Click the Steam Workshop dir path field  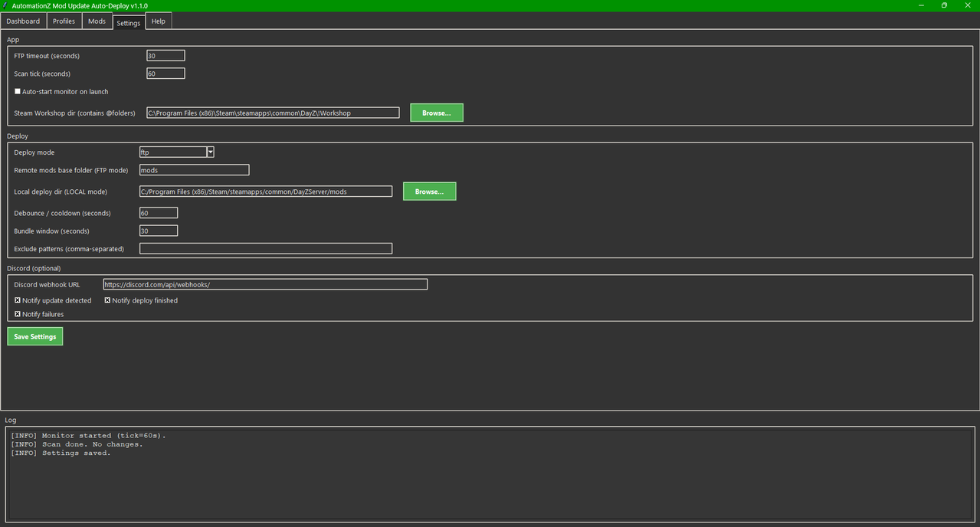[x=273, y=113]
